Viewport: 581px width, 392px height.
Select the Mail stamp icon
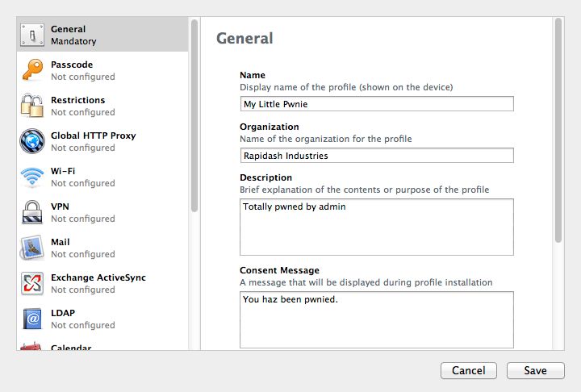(32, 248)
